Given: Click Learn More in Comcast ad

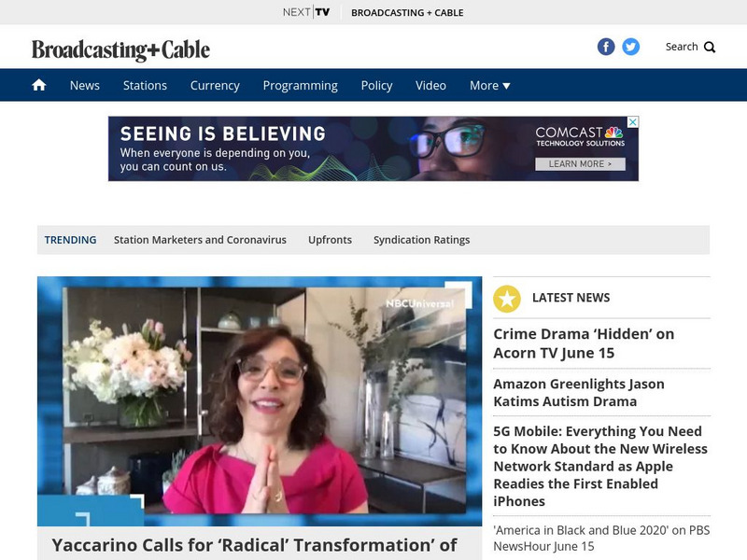Looking at the screenshot, I should point(580,164).
